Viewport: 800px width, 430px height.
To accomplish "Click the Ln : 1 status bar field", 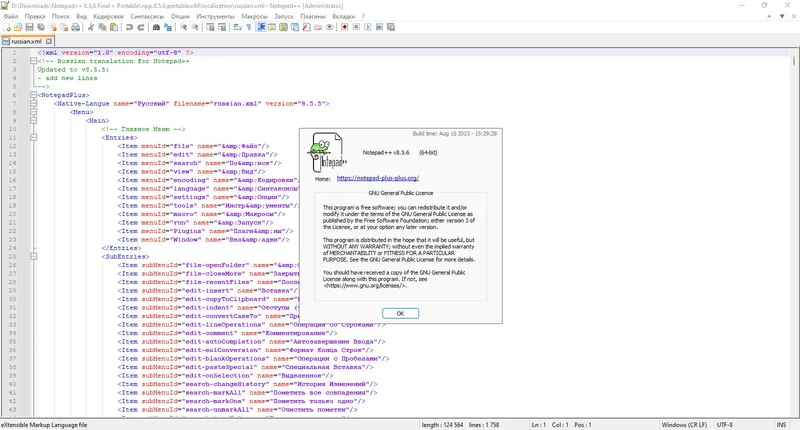I will pyautogui.click(x=539, y=424).
